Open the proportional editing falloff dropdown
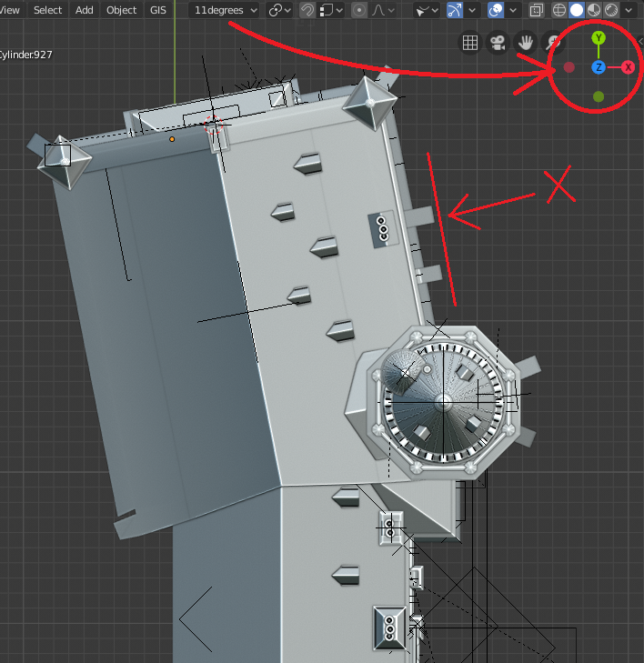The height and width of the screenshot is (663, 644). (384, 10)
